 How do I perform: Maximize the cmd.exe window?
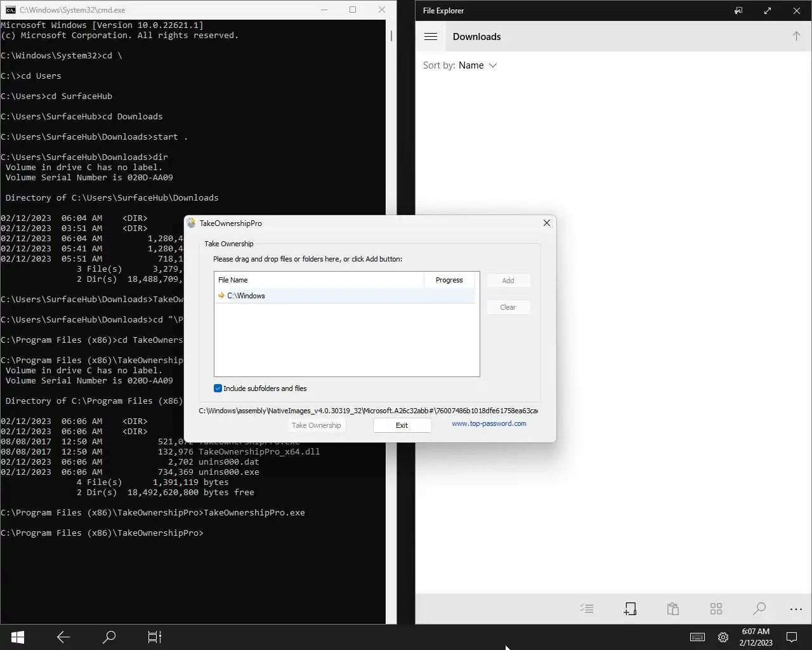[x=353, y=10]
